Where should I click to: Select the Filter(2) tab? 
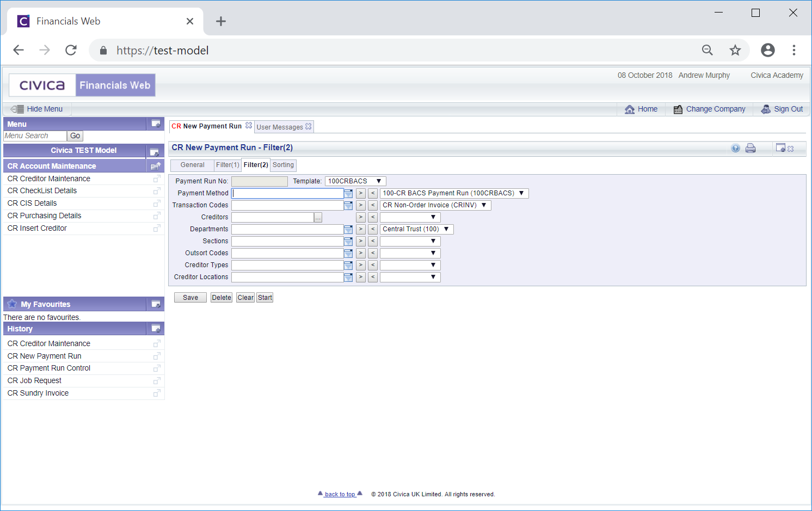(x=256, y=165)
